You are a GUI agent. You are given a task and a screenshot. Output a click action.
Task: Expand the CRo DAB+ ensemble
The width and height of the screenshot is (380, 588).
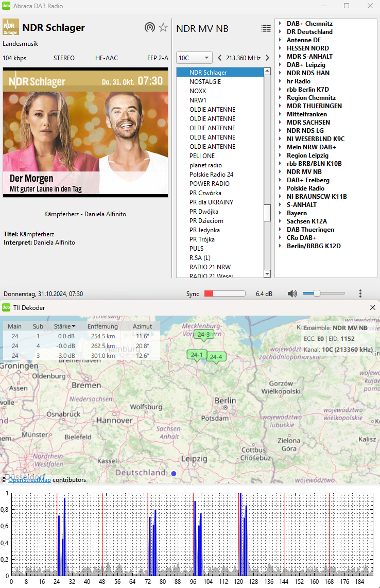[x=280, y=238]
